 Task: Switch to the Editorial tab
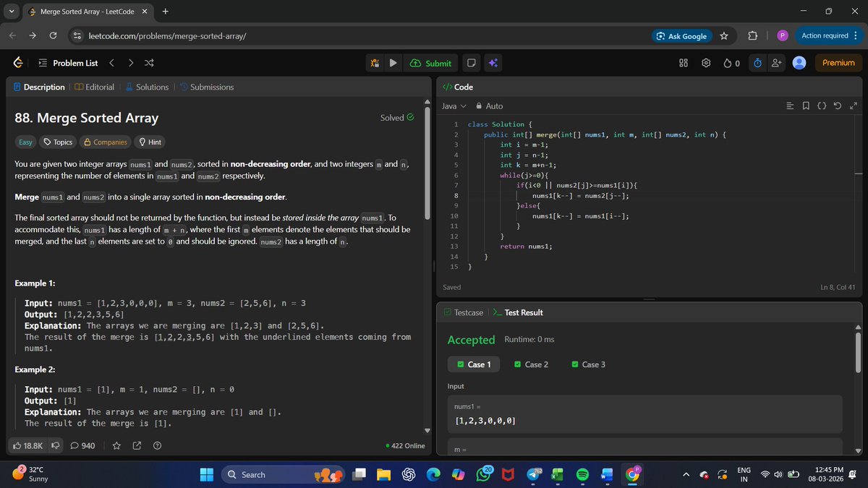point(94,87)
